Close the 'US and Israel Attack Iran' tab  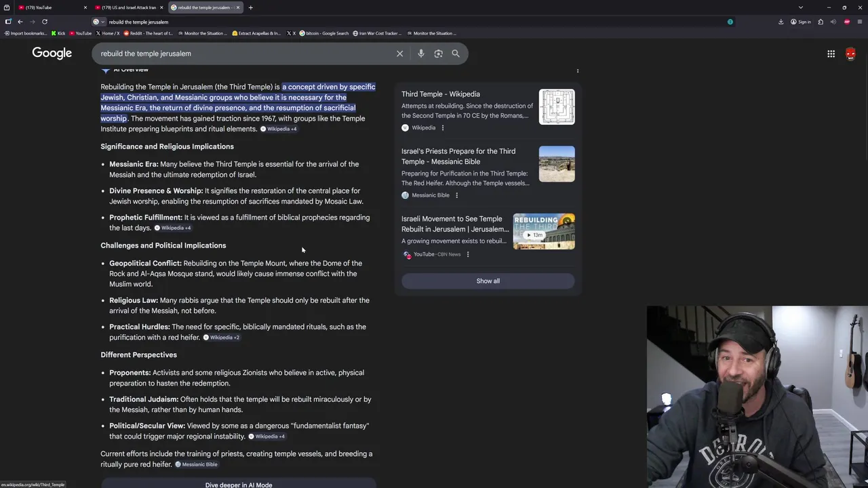(x=161, y=7)
